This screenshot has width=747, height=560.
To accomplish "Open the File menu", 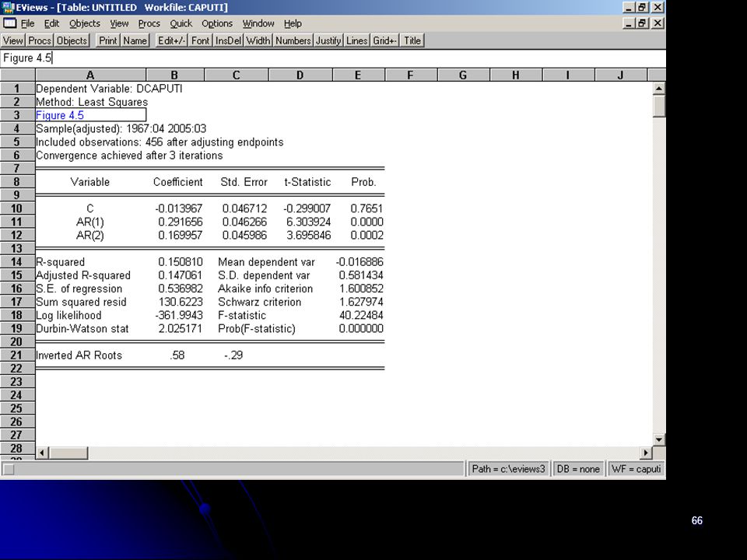I will coord(28,23).
